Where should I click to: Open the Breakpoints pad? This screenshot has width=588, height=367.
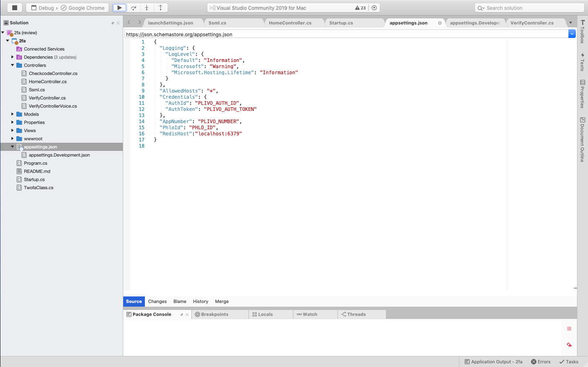(x=215, y=314)
